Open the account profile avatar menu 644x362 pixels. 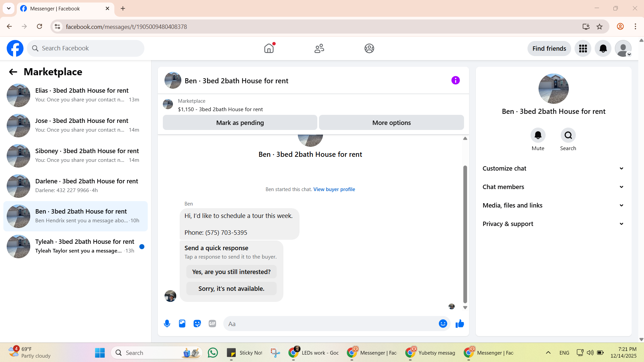pyautogui.click(x=623, y=49)
